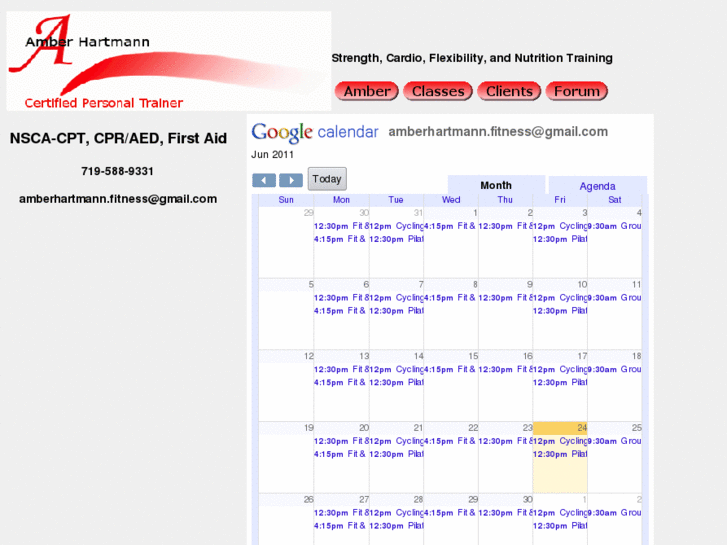727x545 pixels.
Task: Click the Sun column header
Action: click(286, 200)
